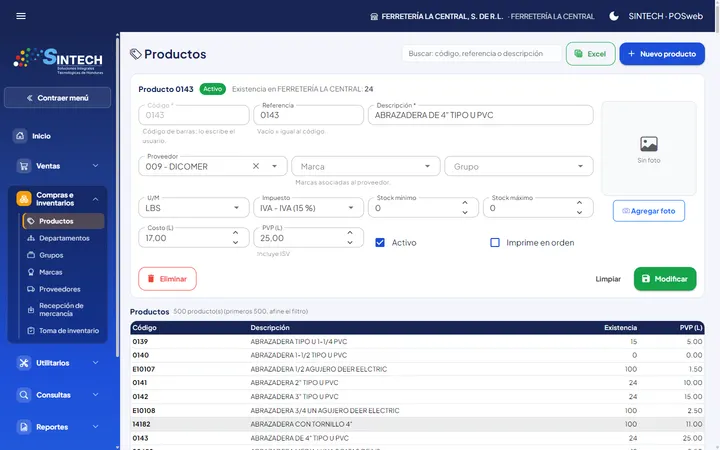Expand the Utilitarios menu chevron
720x450 pixels.
tap(96, 363)
